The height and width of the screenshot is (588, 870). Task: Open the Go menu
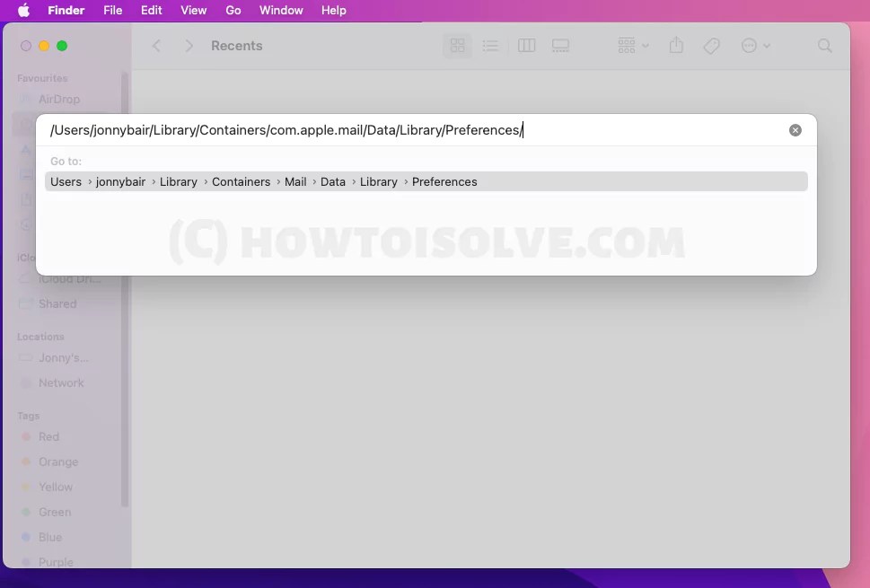tap(233, 10)
